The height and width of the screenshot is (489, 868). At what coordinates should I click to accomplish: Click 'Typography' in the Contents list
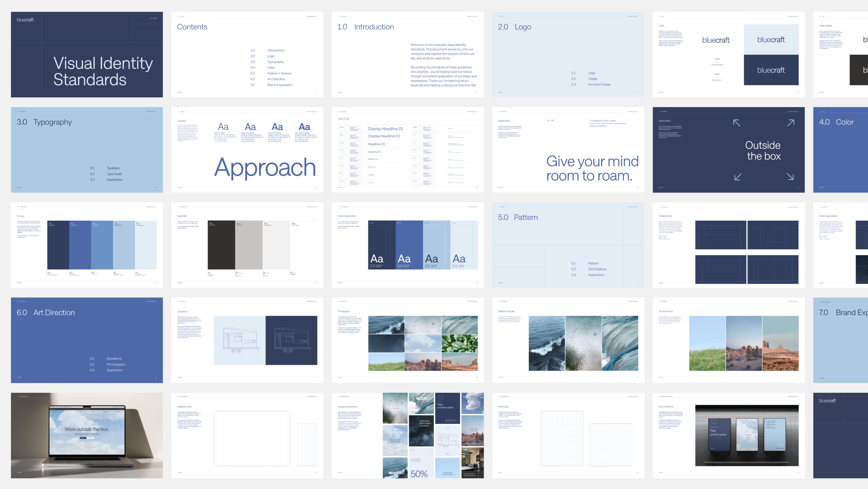275,62
